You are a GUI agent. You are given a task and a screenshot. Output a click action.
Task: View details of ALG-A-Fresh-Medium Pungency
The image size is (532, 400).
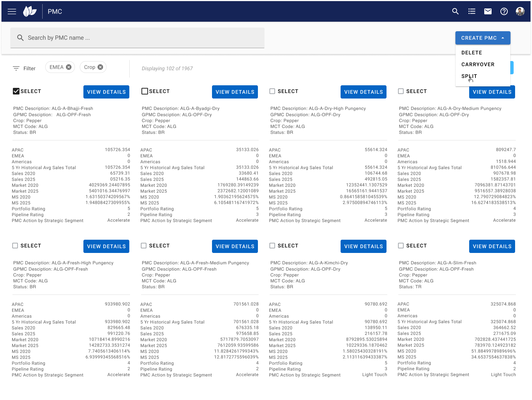[x=235, y=246]
